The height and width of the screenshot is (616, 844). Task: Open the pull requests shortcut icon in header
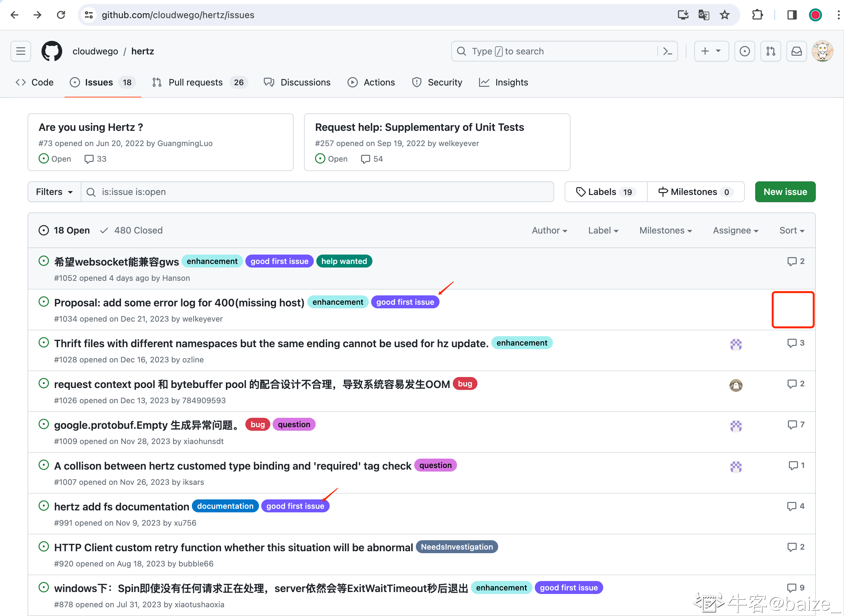[x=770, y=51]
